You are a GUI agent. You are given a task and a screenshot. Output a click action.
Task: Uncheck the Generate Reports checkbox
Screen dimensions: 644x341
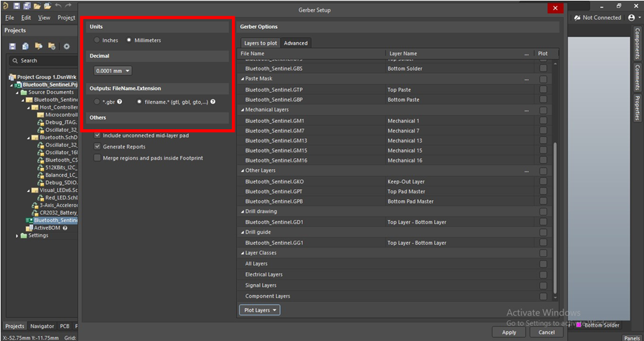[x=97, y=147]
